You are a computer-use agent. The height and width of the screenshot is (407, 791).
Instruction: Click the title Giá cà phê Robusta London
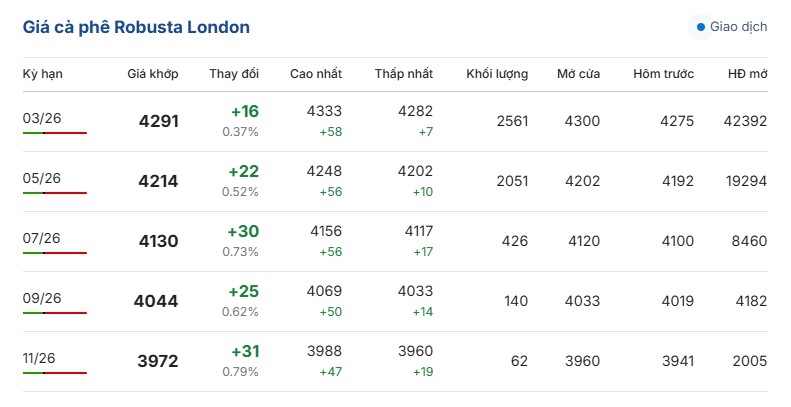click(x=136, y=27)
